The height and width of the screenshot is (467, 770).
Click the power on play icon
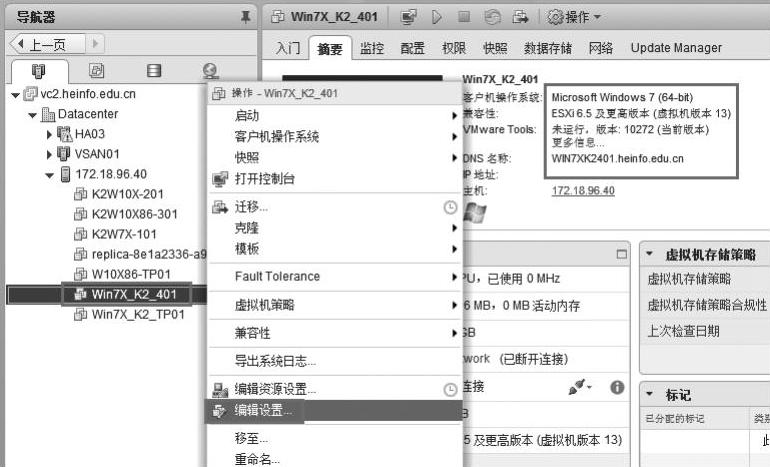436,17
